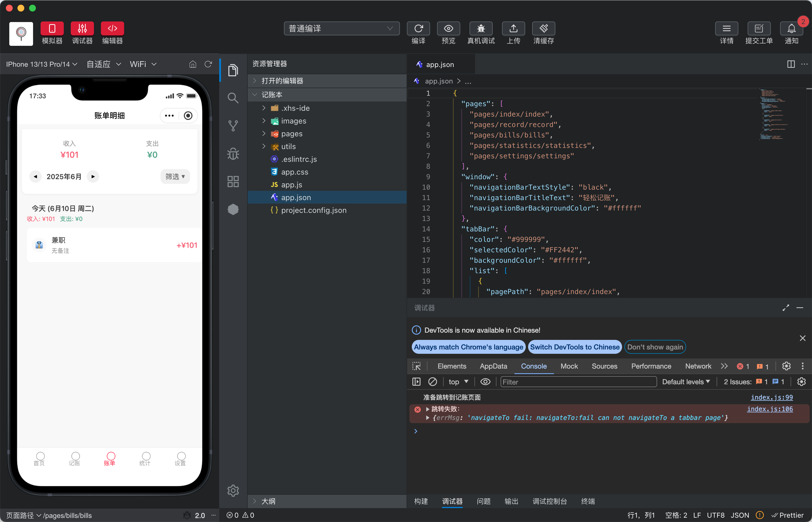Viewport: 812px width, 522px height.
Task: Collapse the 记账本 project root
Action: click(327, 95)
